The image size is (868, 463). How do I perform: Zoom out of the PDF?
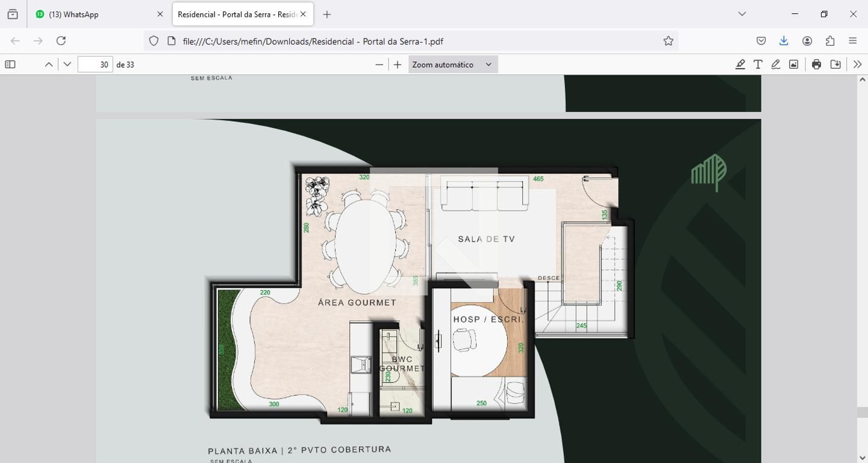(379, 65)
